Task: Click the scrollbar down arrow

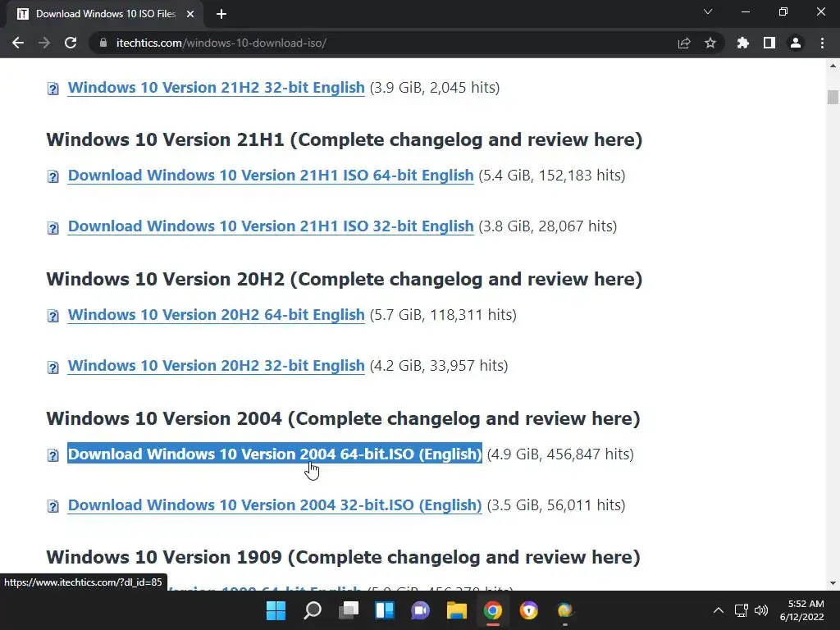Action: pos(833,583)
